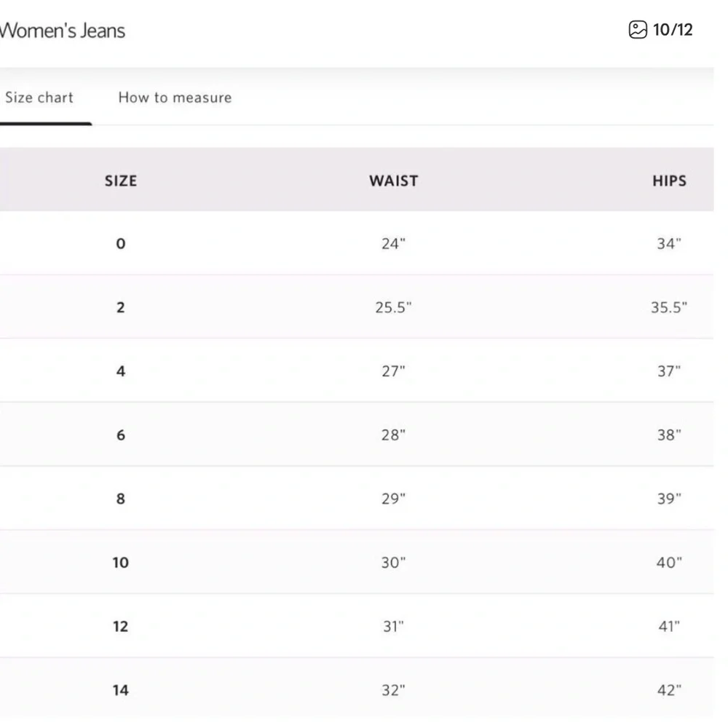Open the How to measure tab
This screenshot has height=728, width=728.
coord(175,98)
